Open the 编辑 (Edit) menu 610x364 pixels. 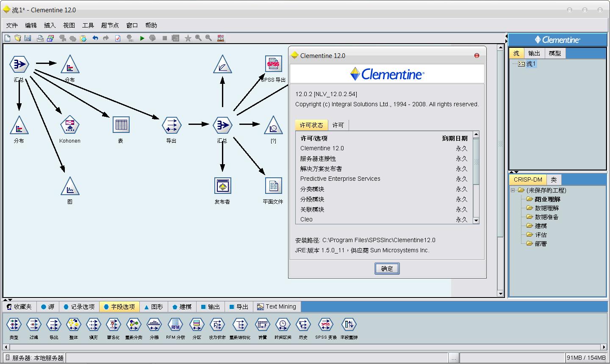tap(31, 25)
